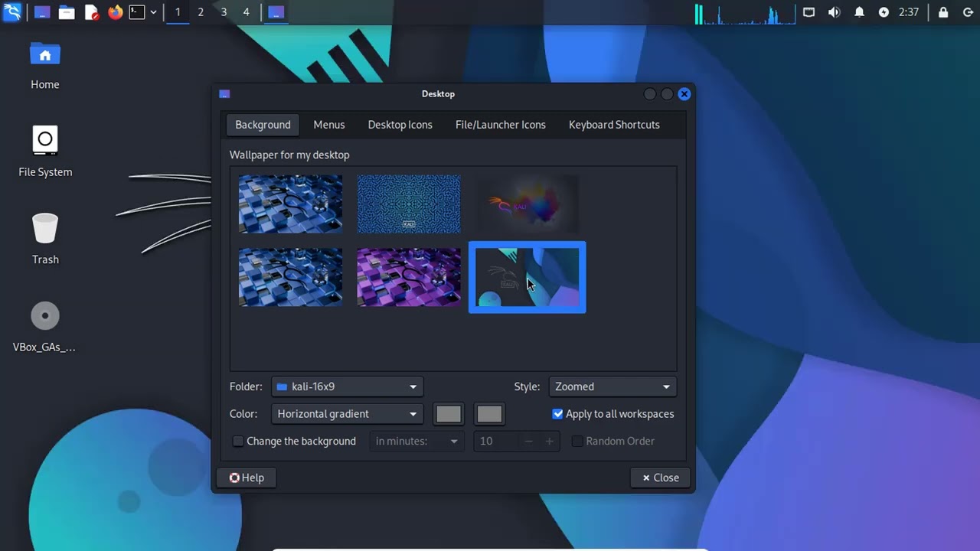The image size is (980, 551).
Task: Launch Firefox from the top panel
Action: [115, 12]
